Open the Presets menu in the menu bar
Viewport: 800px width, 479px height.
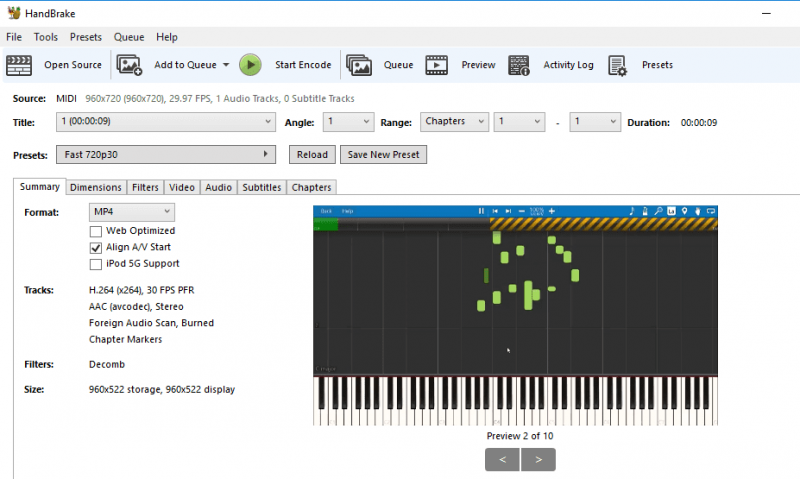coord(86,37)
